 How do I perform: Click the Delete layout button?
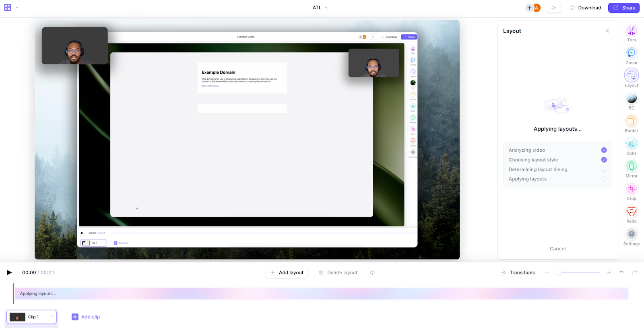[x=338, y=272]
